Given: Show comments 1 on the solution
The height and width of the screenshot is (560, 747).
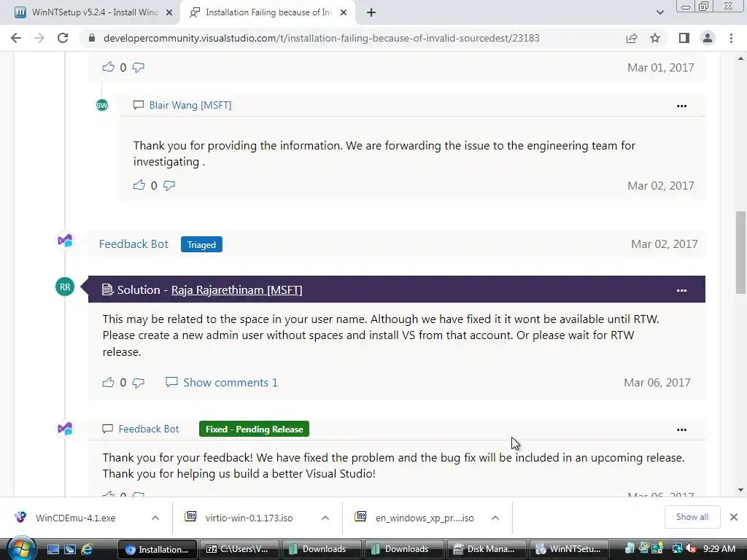Looking at the screenshot, I should click(x=222, y=382).
